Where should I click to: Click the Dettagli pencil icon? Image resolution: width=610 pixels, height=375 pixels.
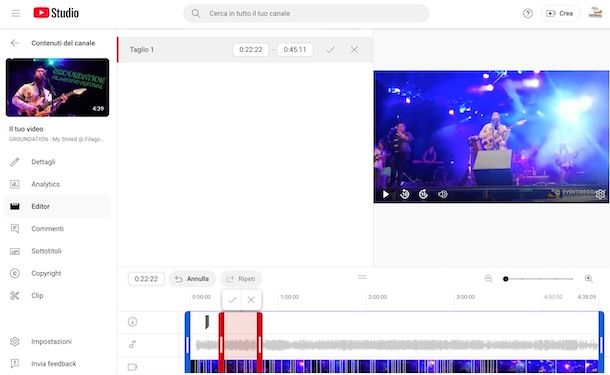click(15, 162)
